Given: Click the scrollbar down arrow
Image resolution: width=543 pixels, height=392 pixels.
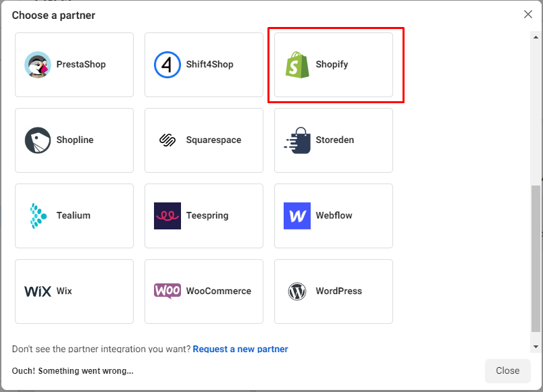Looking at the screenshot, I should pyautogui.click(x=536, y=347).
